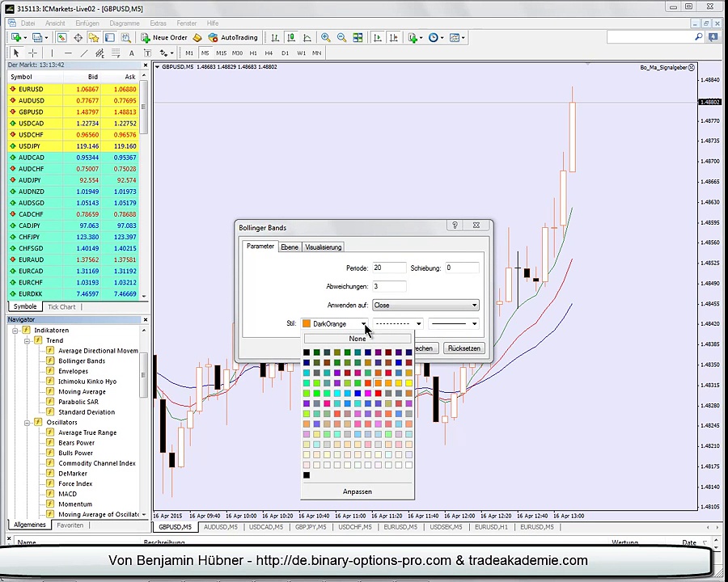728x582 pixels.
Task: Select the text label 'A' tool
Action: (131, 53)
